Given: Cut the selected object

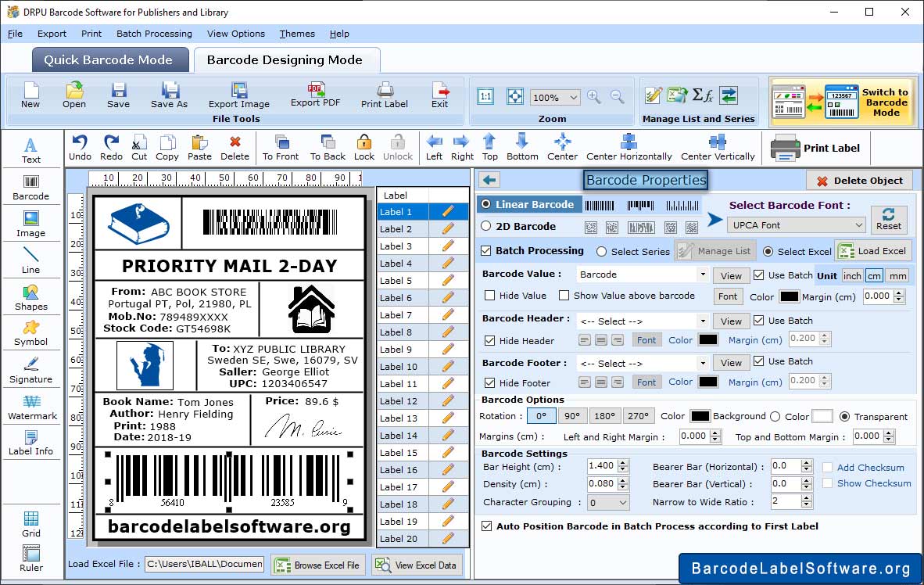Looking at the screenshot, I should coord(139,148).
